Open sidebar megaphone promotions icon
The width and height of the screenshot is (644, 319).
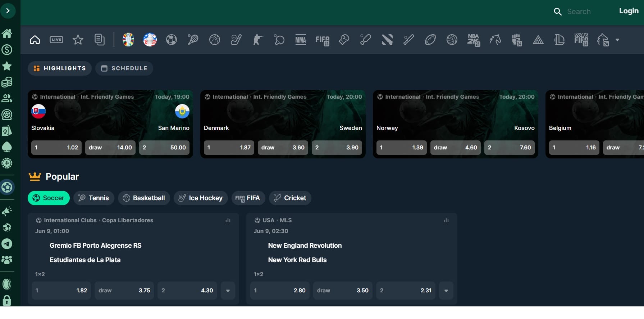(7, 211)
